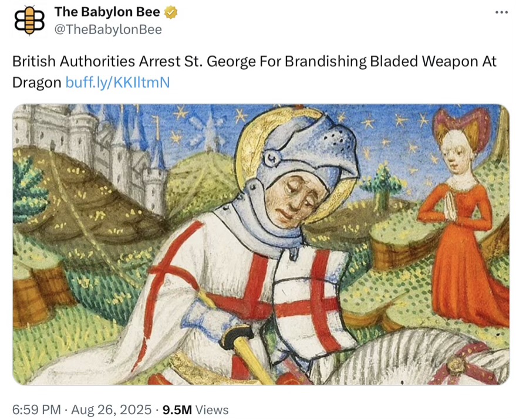Viewport: 516px width, 420px height.
Task: Click the tweet headline text about St. George
Action: [254, 72]
